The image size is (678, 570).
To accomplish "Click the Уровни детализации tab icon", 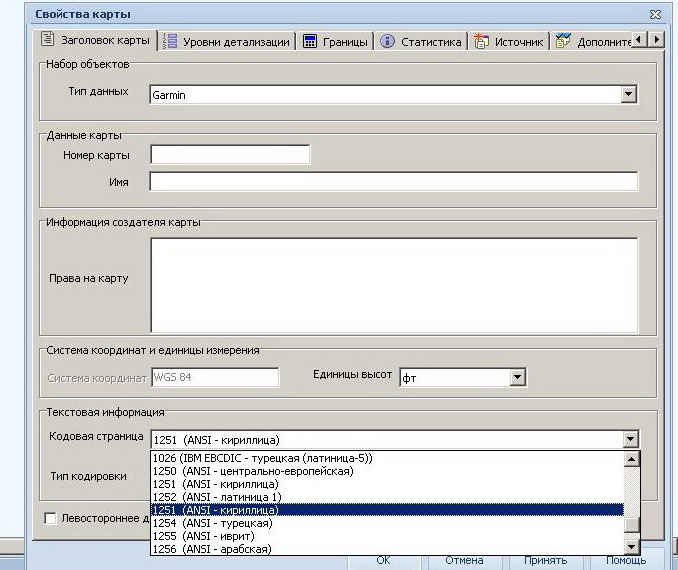I will coord(171,41).
